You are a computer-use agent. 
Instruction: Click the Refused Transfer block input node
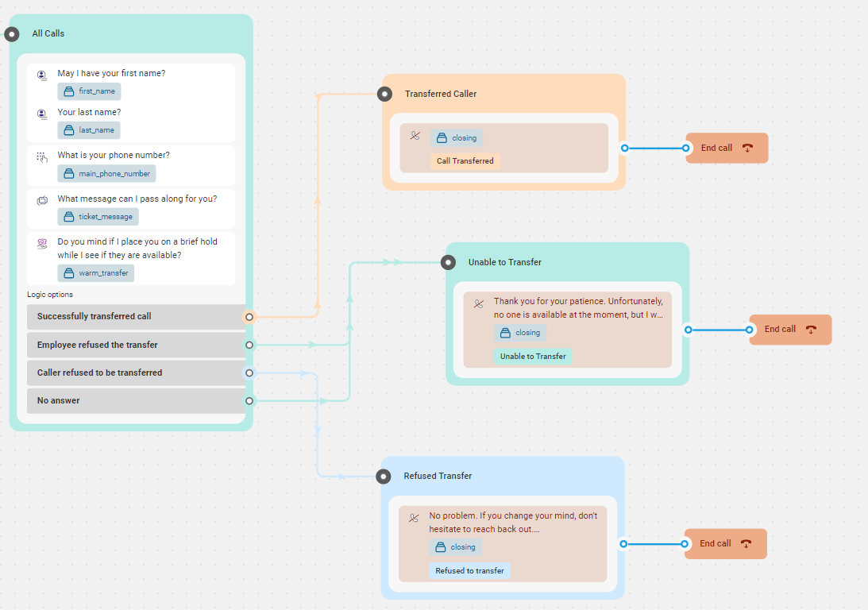tap(384, 476)
